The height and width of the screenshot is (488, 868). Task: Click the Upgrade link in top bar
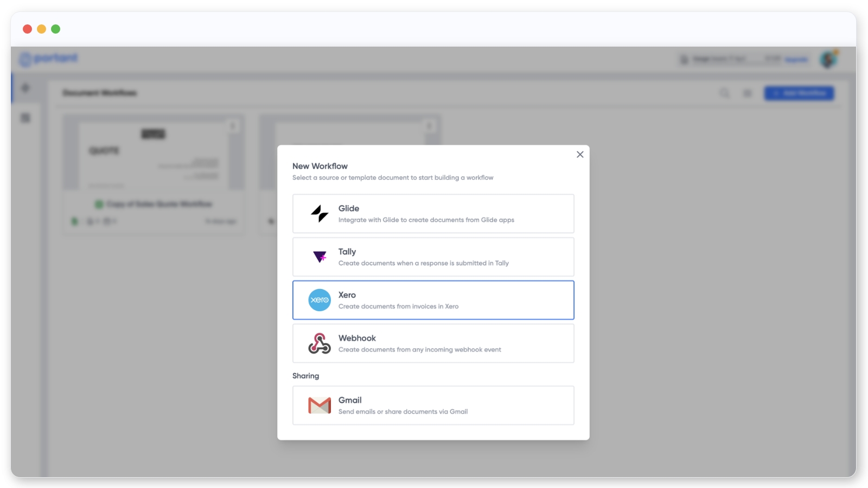click(796, 59)
